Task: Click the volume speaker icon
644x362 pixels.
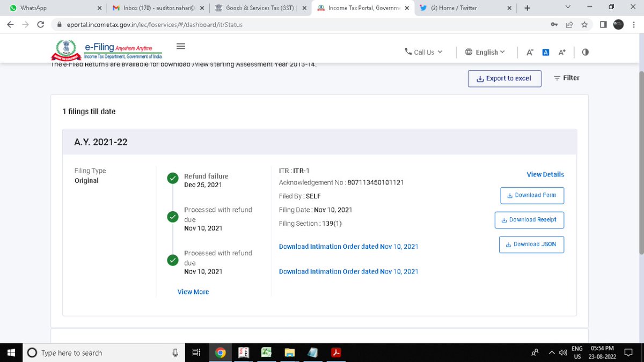Action: coord(563,352)
